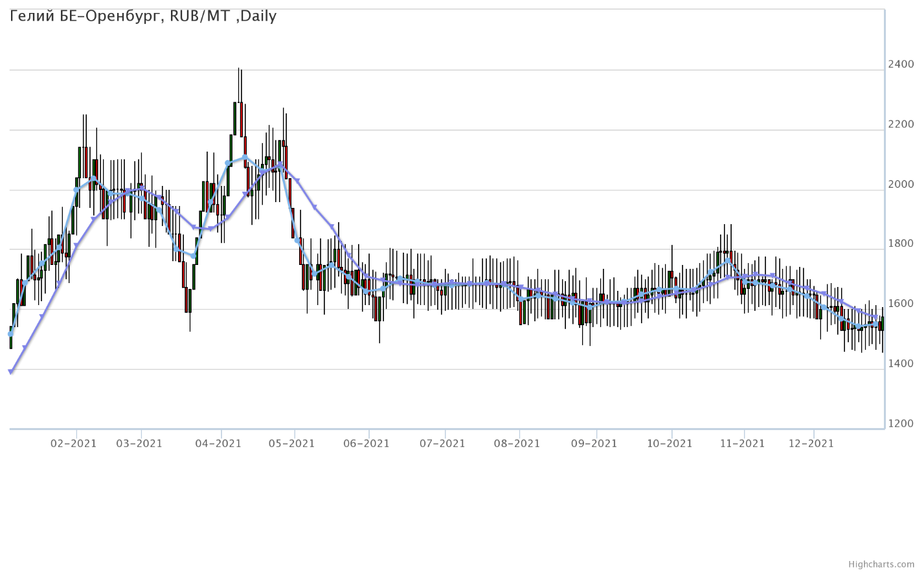This screenshot has width=924, height=572.
Task: Click the first light-blue circle marker at left edge
Action: tap(10, 334)
